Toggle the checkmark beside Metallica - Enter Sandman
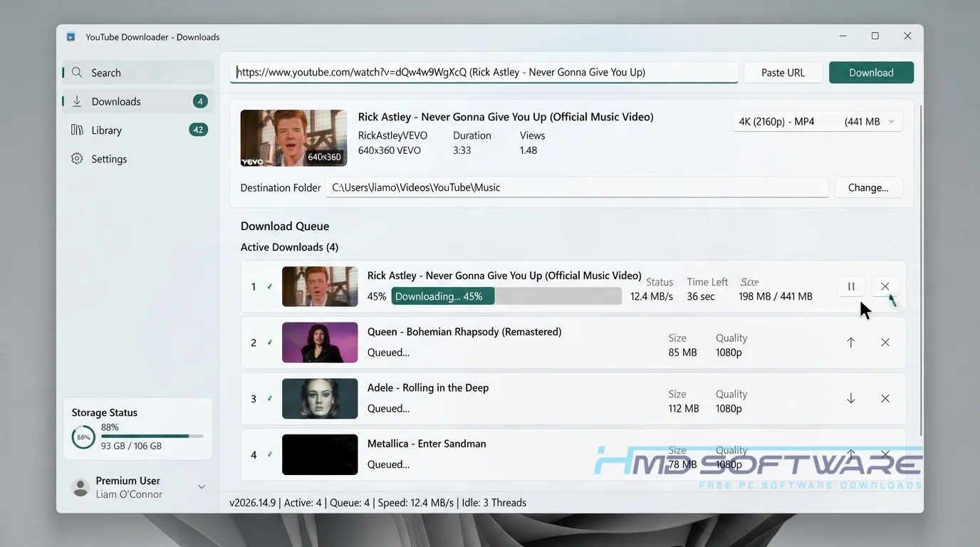The height and width of the screenshot is (547, 980). [x=269, y=454]
